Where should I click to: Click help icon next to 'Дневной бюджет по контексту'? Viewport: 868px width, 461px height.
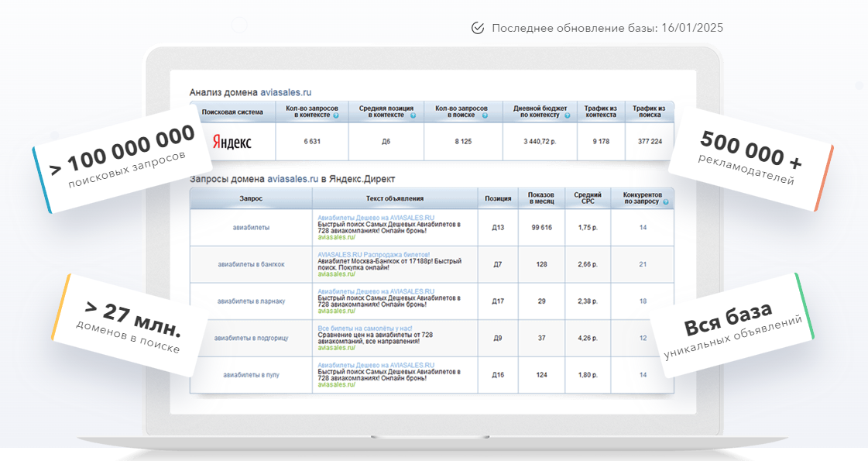pos(567,115)
